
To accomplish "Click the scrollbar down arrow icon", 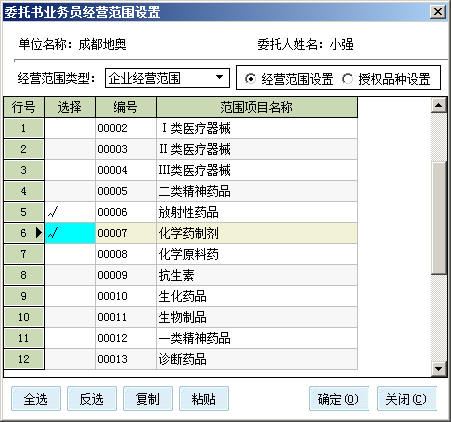I will 438,369.
